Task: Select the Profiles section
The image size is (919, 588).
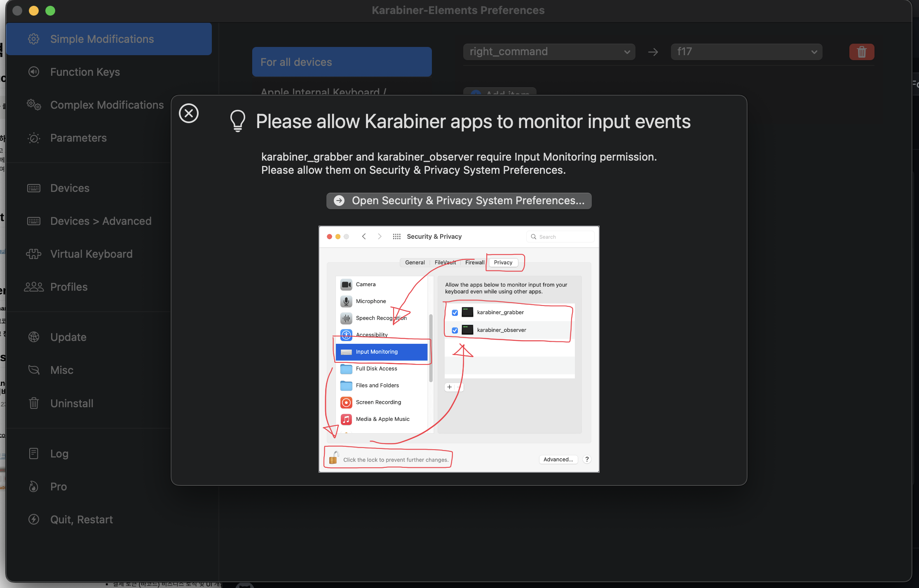Action: (69, 287)
